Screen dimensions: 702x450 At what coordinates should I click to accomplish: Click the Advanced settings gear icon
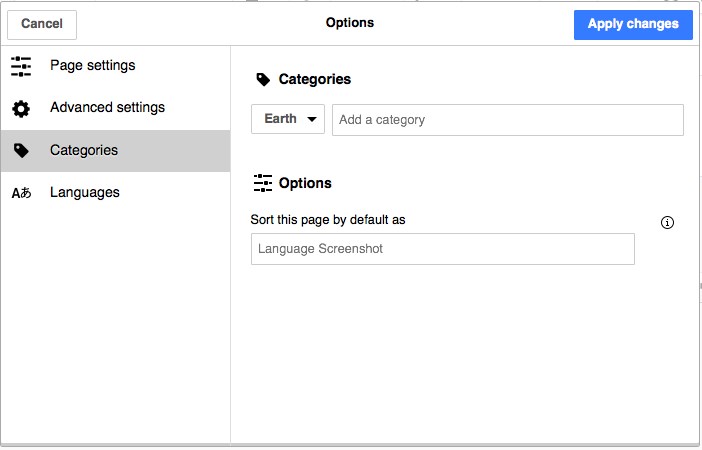pos(21,108)
